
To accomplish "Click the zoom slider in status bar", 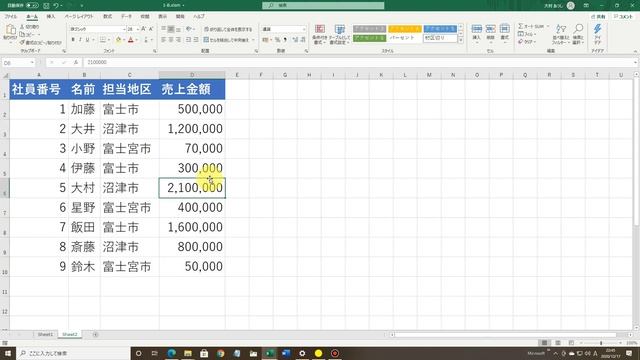I will point(600,343).
